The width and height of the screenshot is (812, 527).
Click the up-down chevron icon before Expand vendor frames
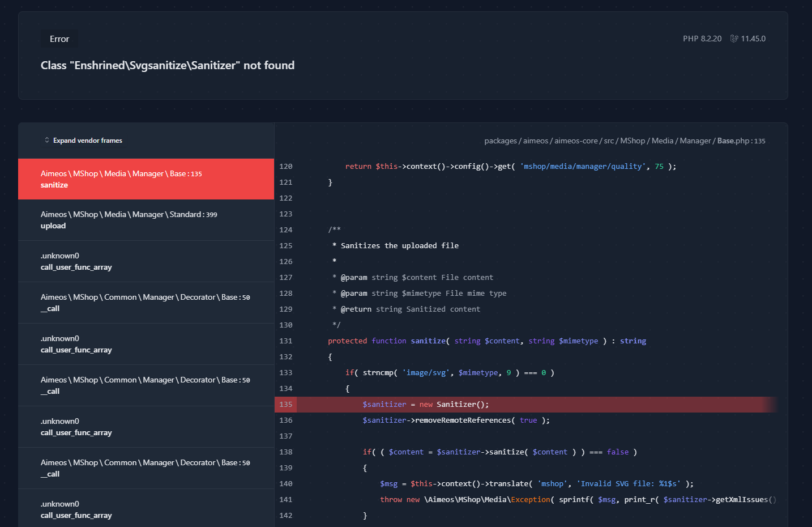click(47, 140)
